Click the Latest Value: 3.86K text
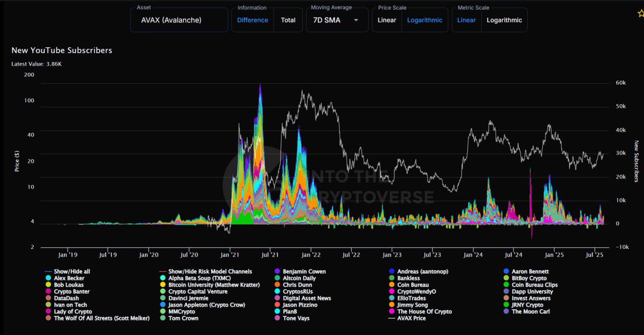 pos(37,63)
